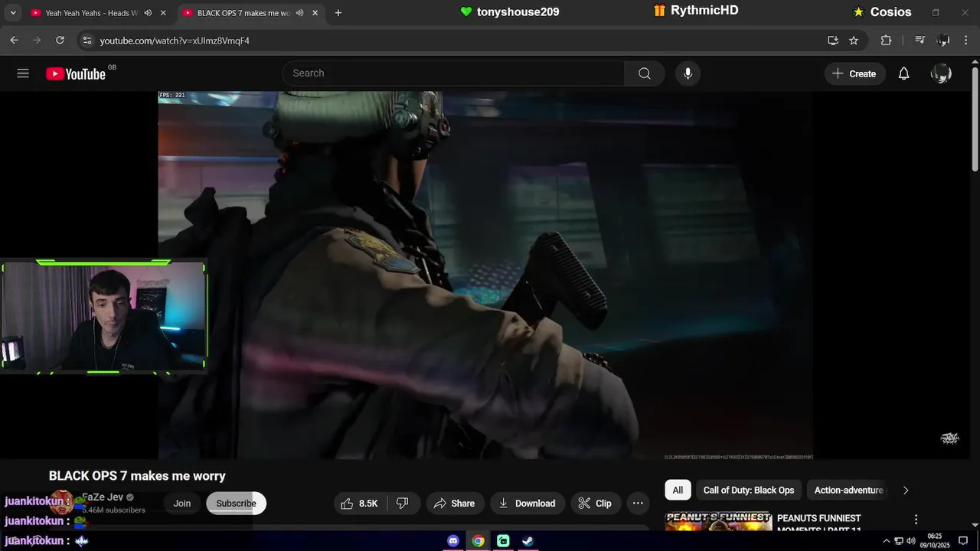Open PEANUTS FUNNIEST MOMENTS title link
This screenshot has width=980, height=551.
tap(819, 523)
